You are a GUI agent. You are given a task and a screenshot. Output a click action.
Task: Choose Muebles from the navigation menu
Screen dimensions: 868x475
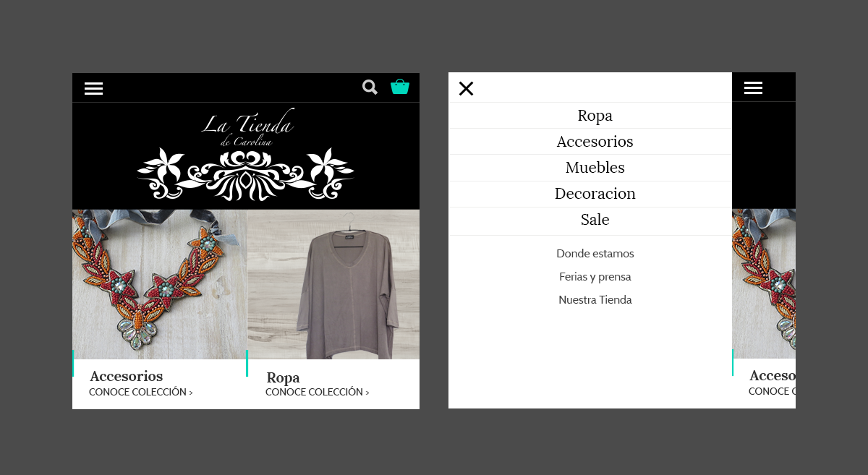(595, 168)
